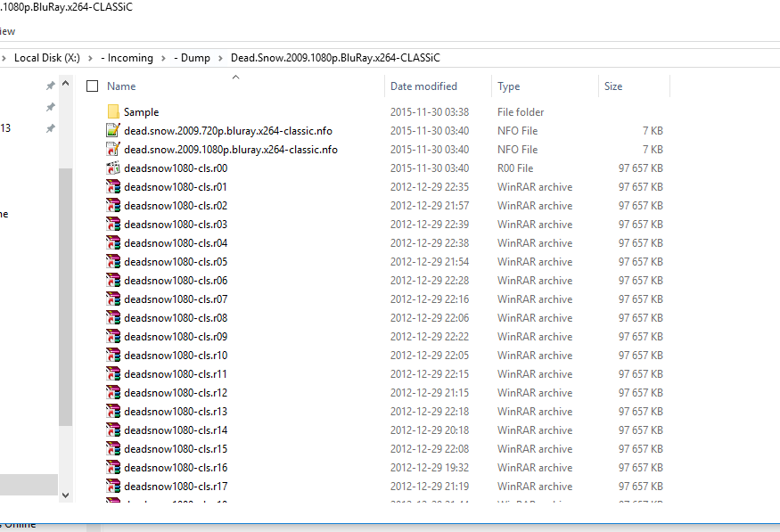The image size is (780, 532).
Task: Click the 7 KB size of 1080p nfo
Action: pos(653,149)
